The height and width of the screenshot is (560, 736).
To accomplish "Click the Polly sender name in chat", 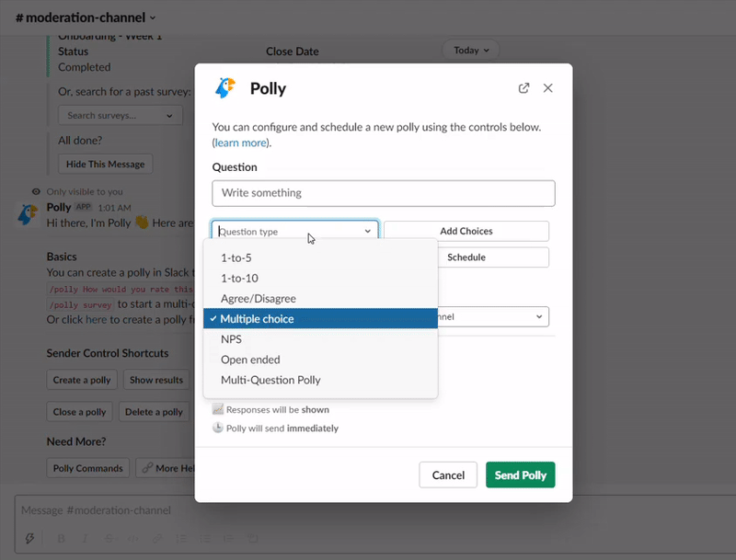I will 59,207.
